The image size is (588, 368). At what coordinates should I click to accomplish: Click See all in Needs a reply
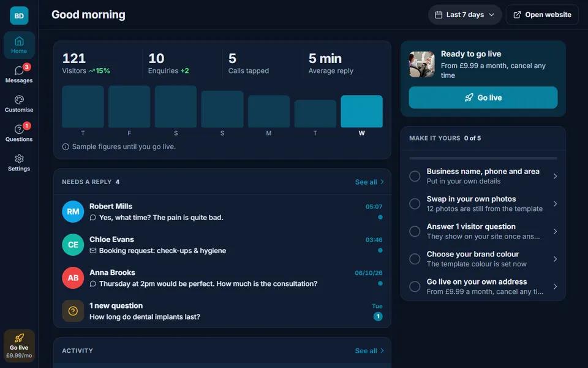(369, 182)
